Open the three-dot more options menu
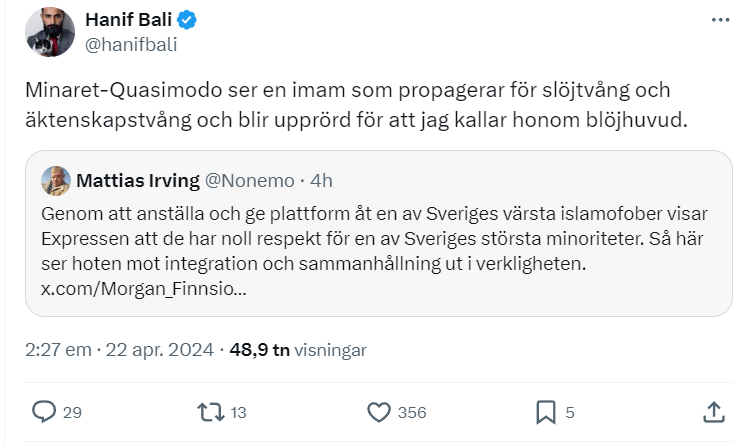This screenshot has height=445, width=751. click(x=720, y=20)
